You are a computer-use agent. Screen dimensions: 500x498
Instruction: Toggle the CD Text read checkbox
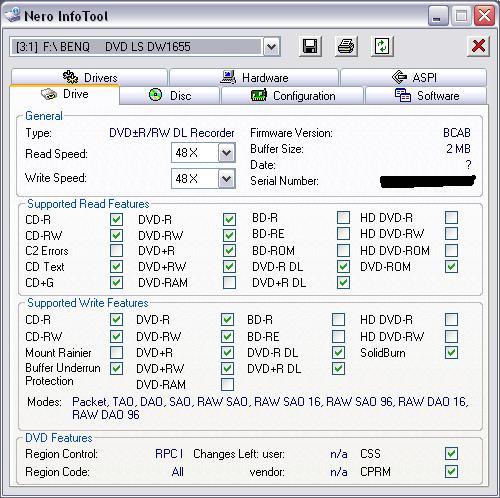[x=116, y=266]
